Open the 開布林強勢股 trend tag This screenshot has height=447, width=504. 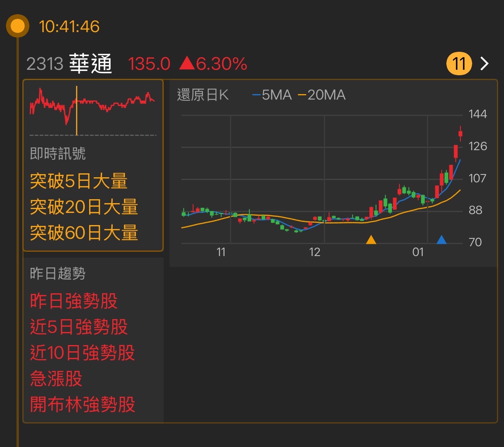click(x=82, y=405)
